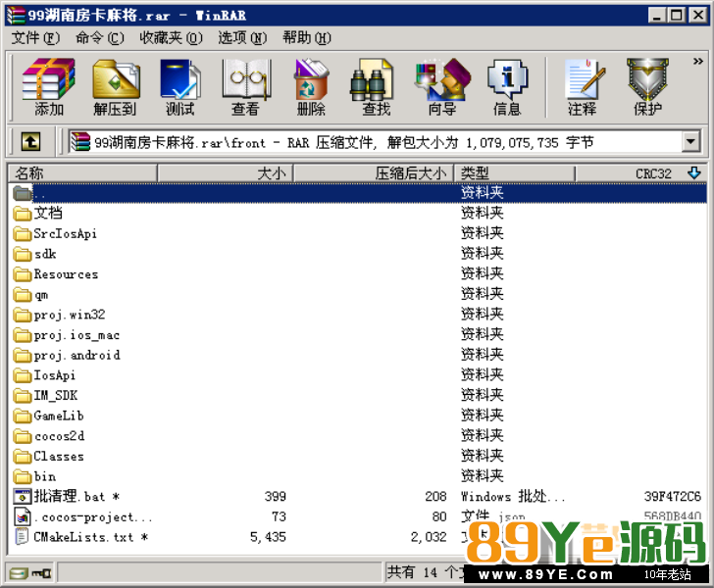Click the Delete (删除) toolbar icon
714x588 pixels.
click(312, 86)
